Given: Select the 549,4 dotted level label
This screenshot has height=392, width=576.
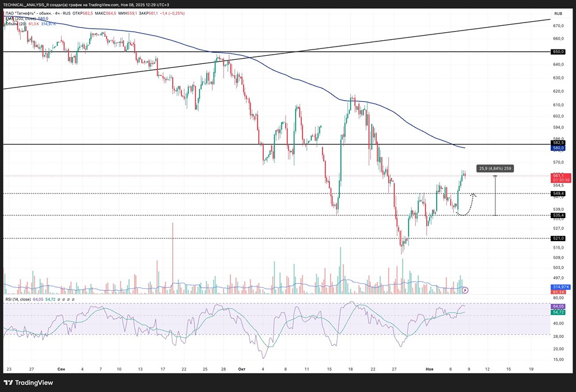Looking at the screenshot, I should pyautogui.click(x=558, y=194).
